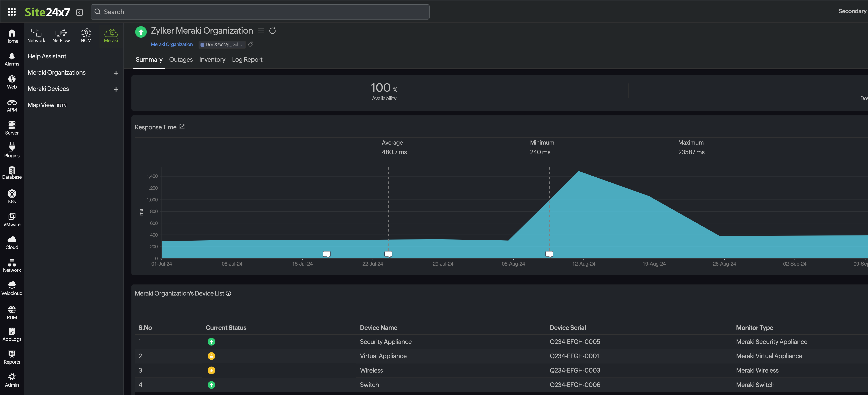Open Help Assistant
Screen dimensions: 868x395
[47, 56]
